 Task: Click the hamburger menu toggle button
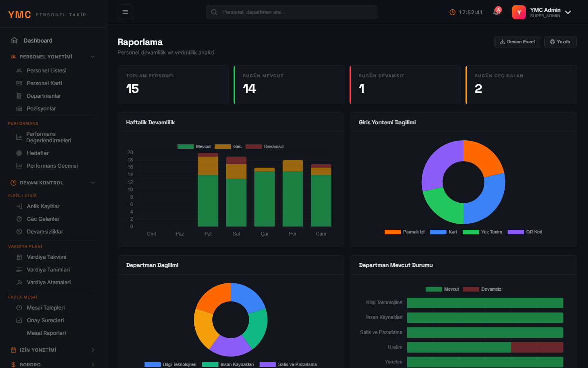point(125,12)
